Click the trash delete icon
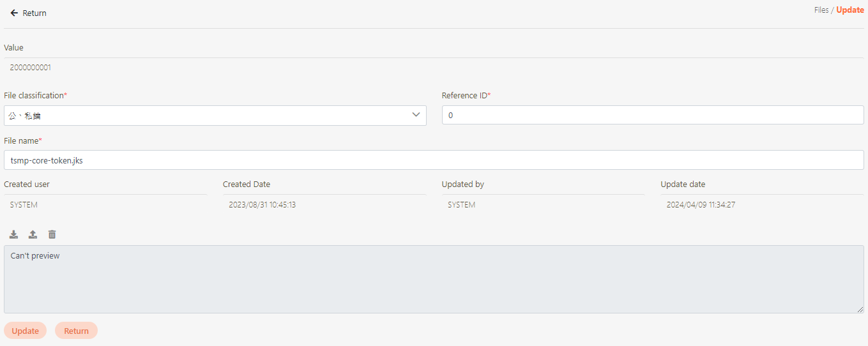Viewport: 868px width, 346px height. pyautogui.click(x=52, y=234)
